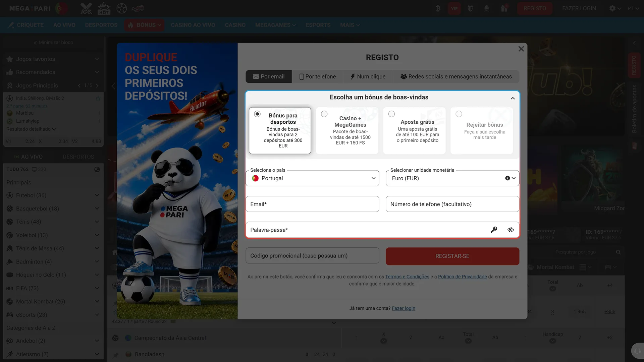The image size is (644, 362).
Task: Expand Voleibol (13) category
Action: coord(53,235)
